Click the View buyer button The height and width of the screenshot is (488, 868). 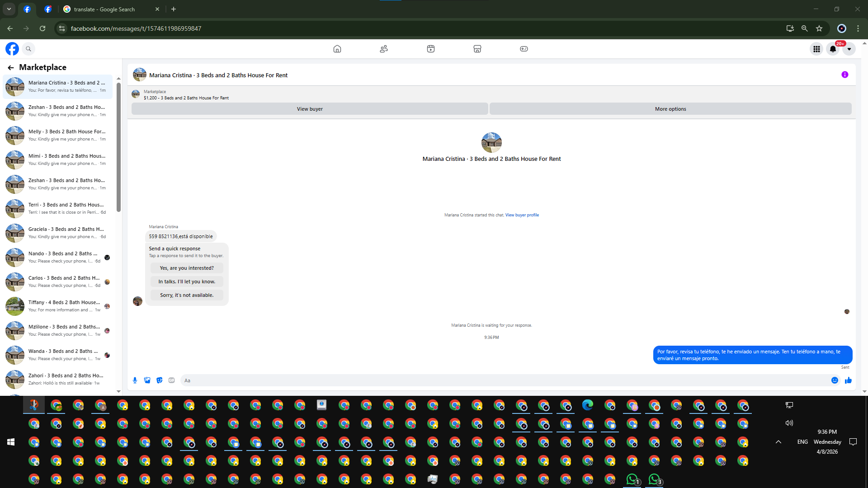(x=310, y=109)
